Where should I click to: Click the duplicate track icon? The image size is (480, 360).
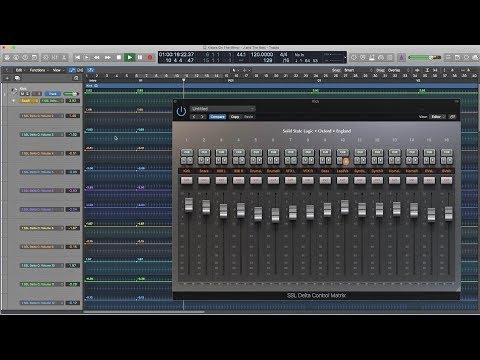click(17, 78)
